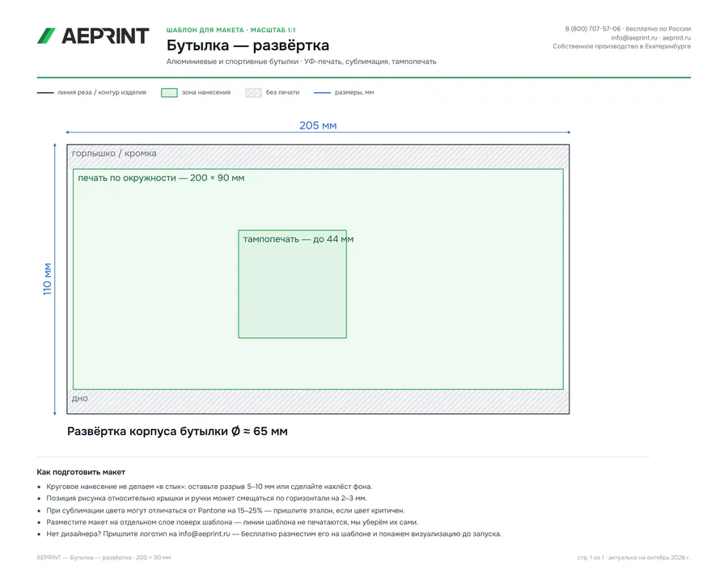Select the title 'Бутылка — развёртка'
This screenshot has width=728, height=582.
point(248,45)
